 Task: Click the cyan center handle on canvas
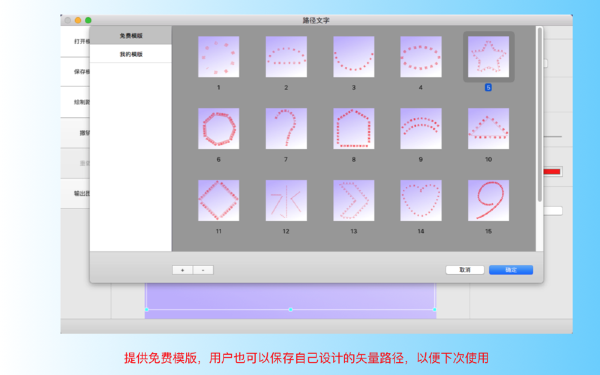(x=290, y=309)
